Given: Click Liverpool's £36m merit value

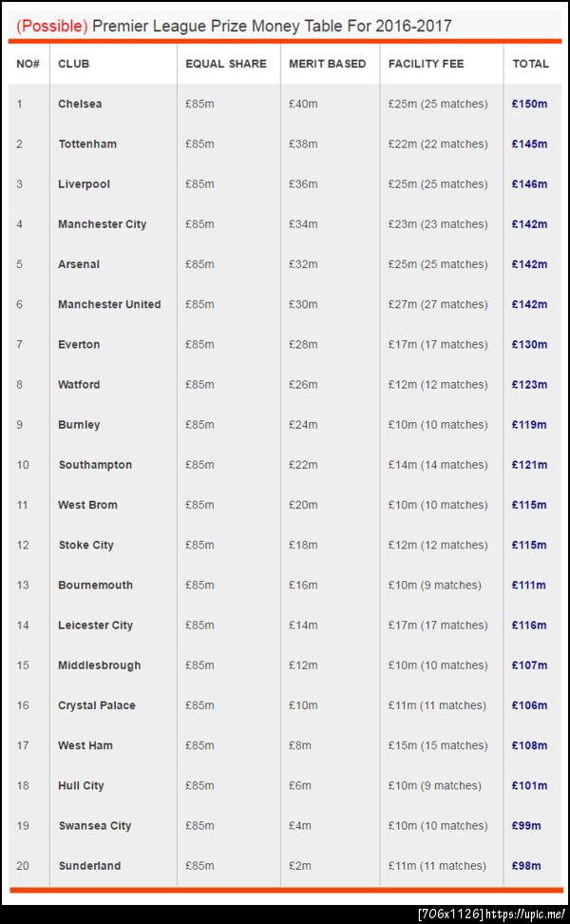Looking at the screenshot, I should coord(303,184).
